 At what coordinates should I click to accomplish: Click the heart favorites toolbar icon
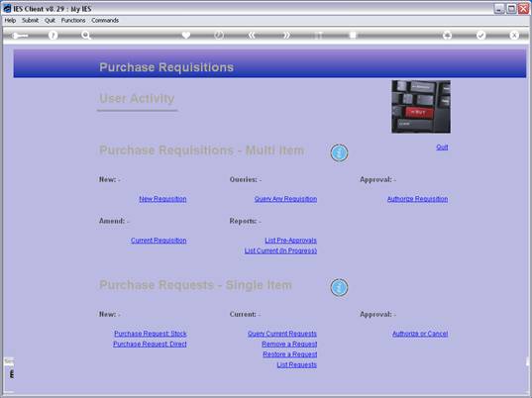click(186, 35)
